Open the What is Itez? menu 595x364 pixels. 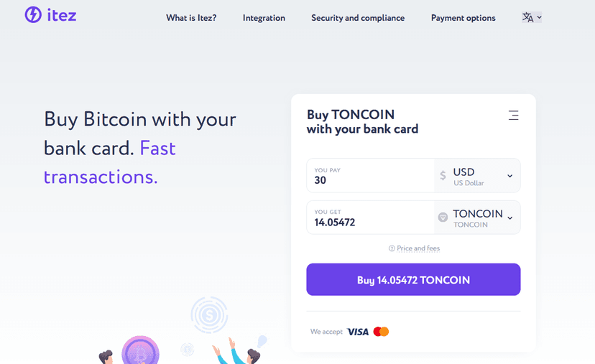[x=191, y=18]
